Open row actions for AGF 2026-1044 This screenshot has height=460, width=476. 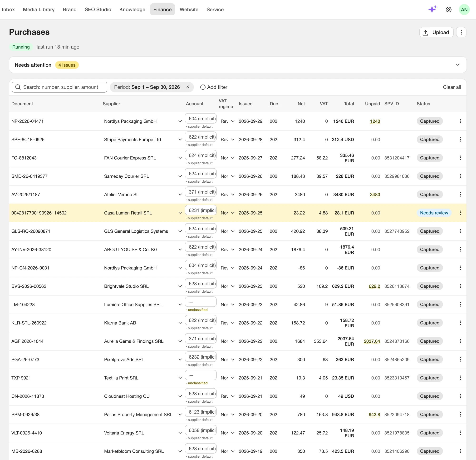460,341
